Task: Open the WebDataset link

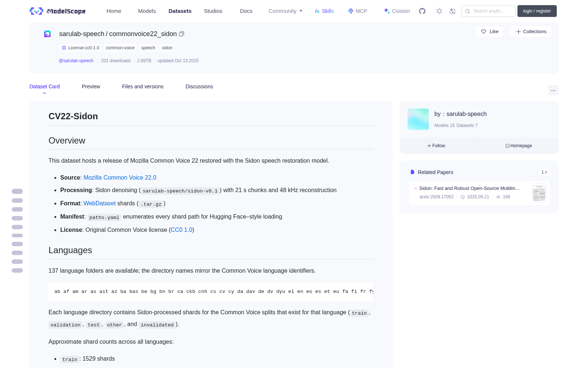Action: [x=100, y=203]
